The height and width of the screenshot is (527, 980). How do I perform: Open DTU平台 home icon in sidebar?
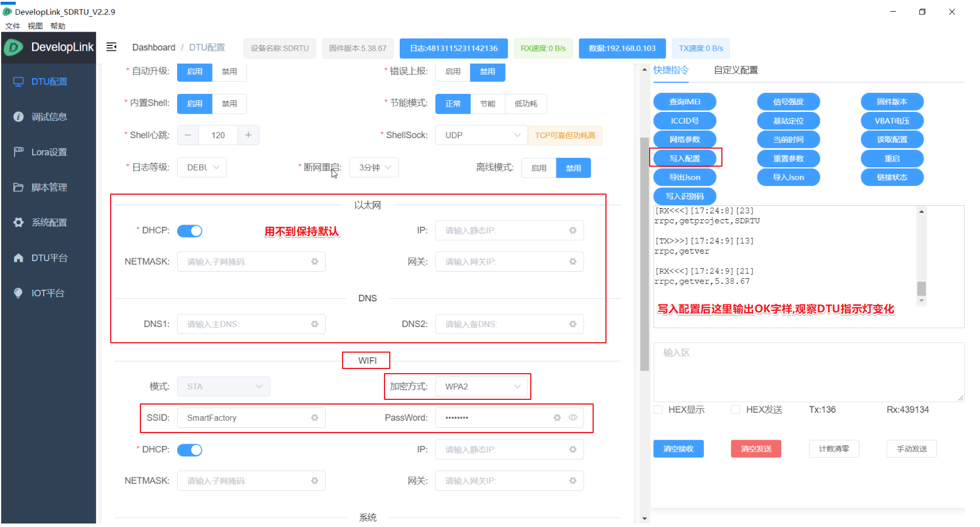[x=19, y=258]
